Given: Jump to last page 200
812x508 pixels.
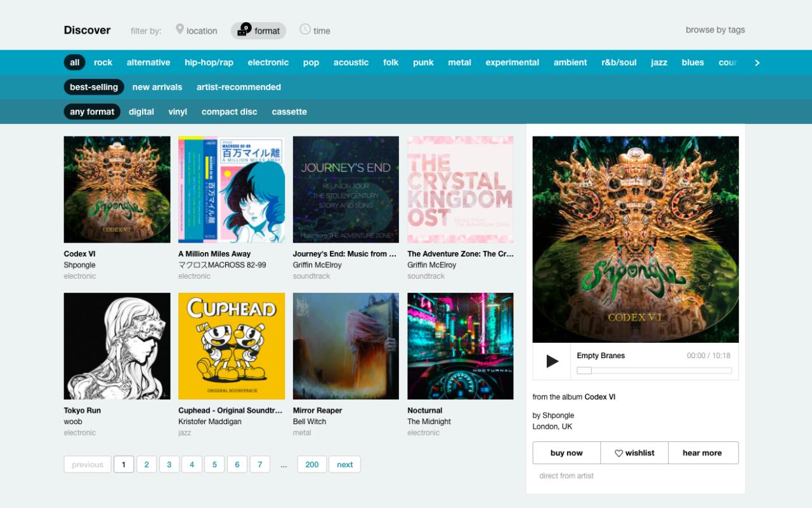Looking at the screenshot, I should (x=312, y=465).
